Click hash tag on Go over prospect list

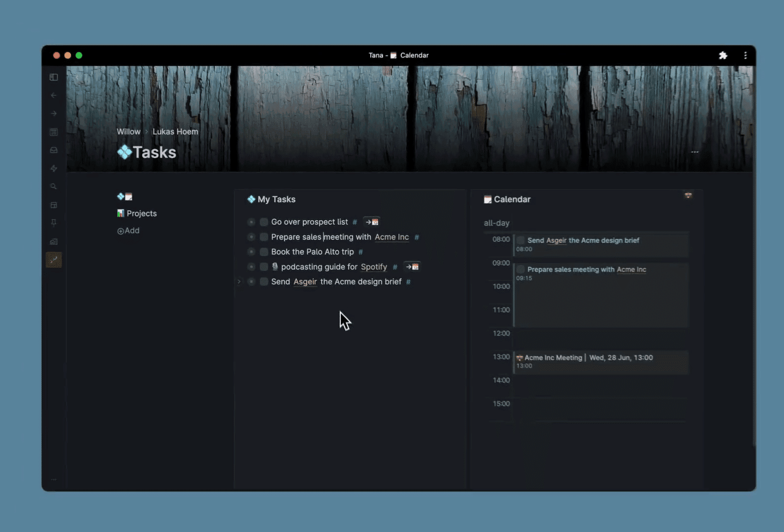[x=355, y=222]
